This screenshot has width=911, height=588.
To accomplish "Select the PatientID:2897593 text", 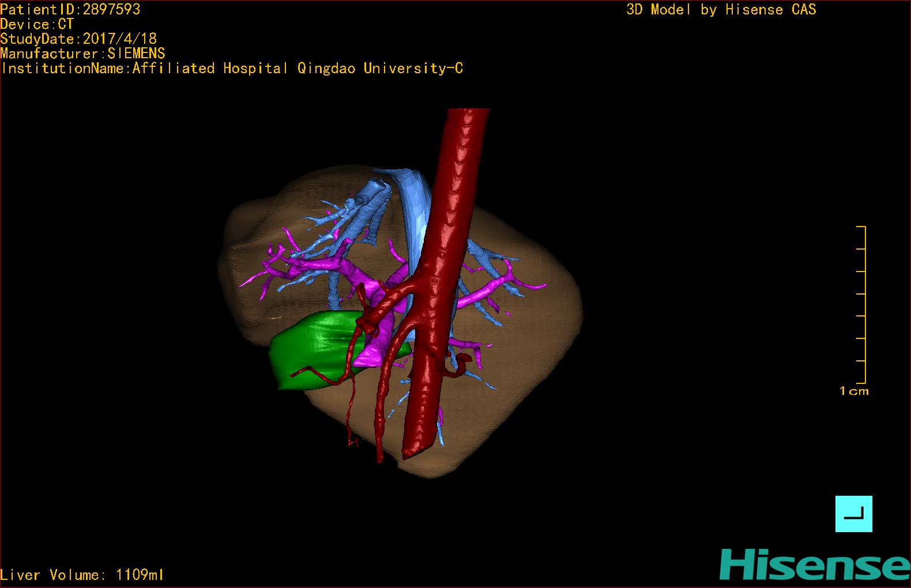I will coord(70,9).
